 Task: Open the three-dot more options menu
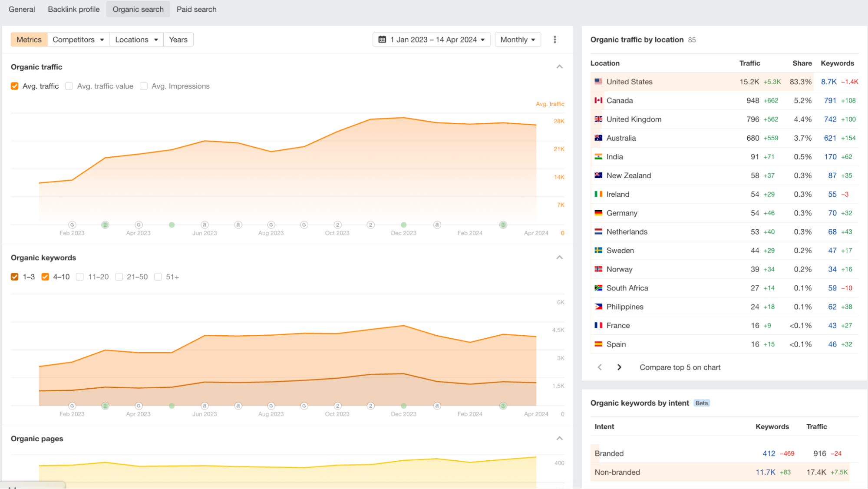554,40
